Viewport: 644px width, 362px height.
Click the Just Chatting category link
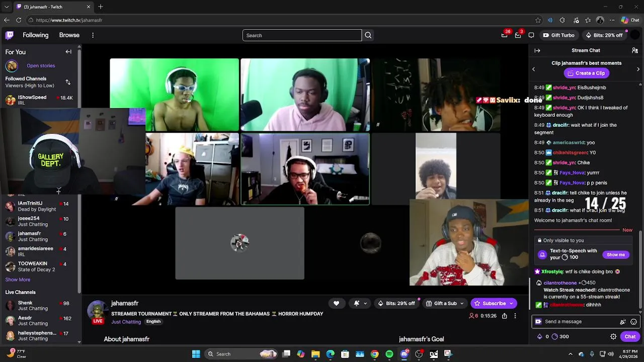tap(126, 322)
